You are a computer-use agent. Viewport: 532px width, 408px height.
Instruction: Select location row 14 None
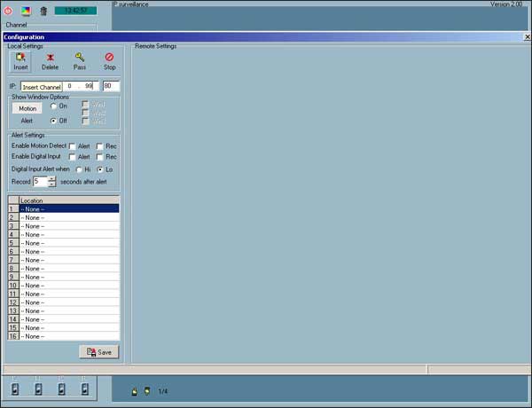[69, 319]
